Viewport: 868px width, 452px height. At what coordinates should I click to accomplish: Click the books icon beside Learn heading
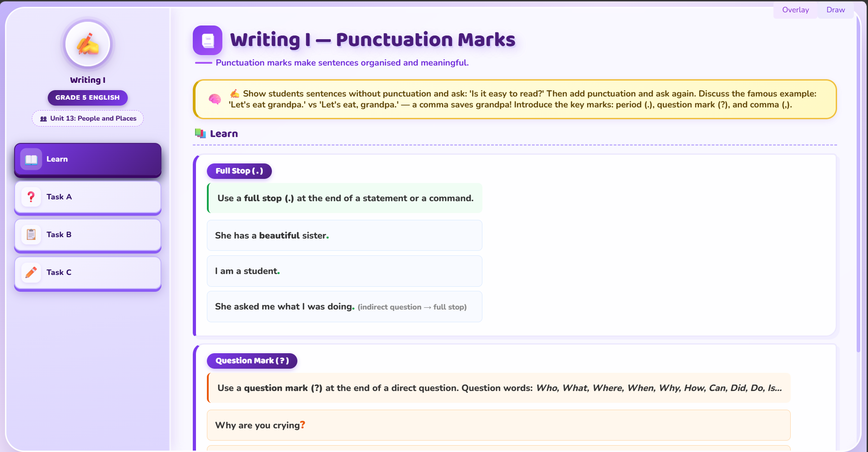200,133
